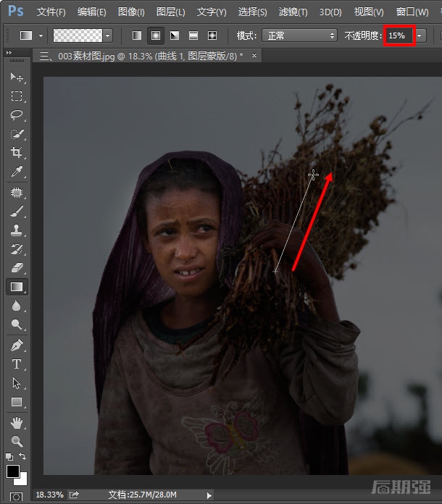Select the Eyedropper tool
Screen dimensions: 442x504
pyautogui.click(x=17, y=172)
